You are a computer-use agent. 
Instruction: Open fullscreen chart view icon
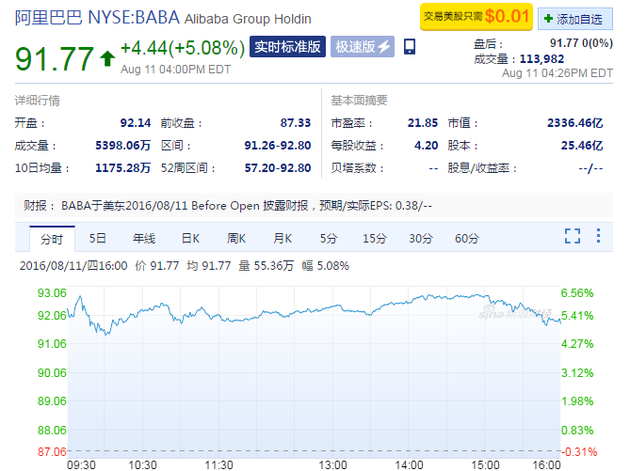pos(572,236)
